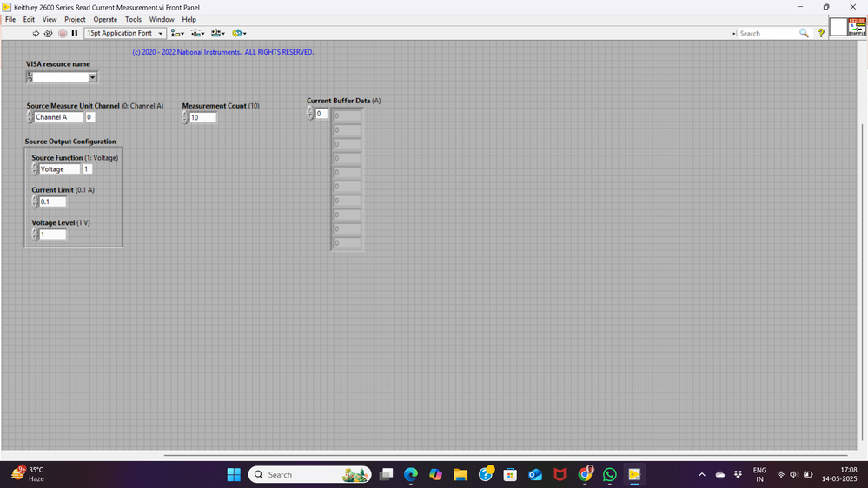Click the Source Output Configuration label
Screen dimensions: 868x488
click(x=70, y=142)
